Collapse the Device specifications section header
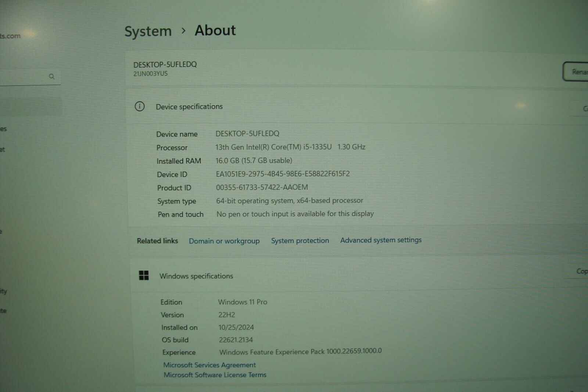 (x=356, y=106)
